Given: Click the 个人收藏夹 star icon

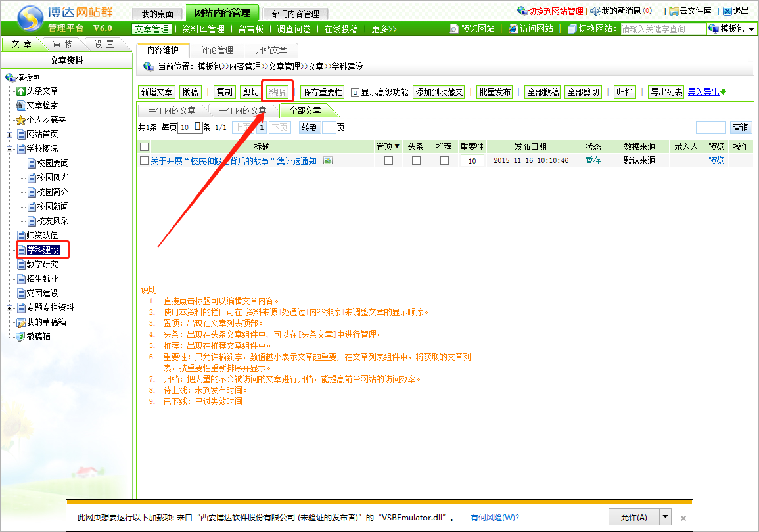Looking at the screenshot, I should coord(21,120).
